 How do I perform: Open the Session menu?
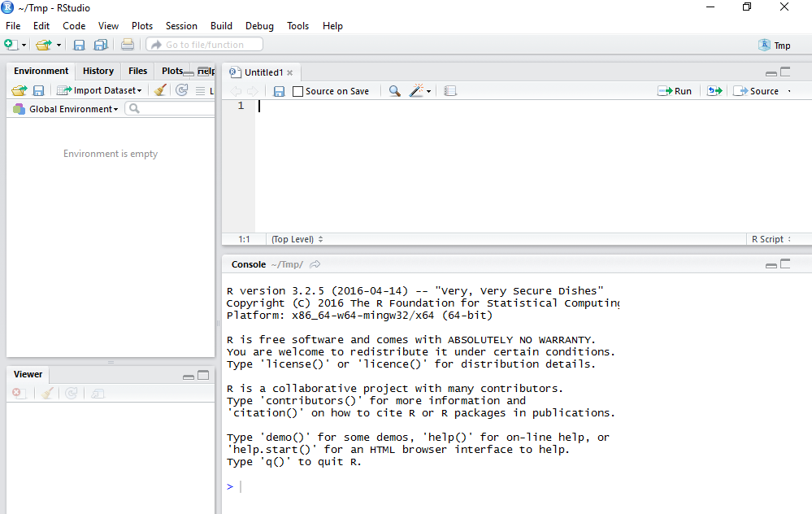[181, 26]
